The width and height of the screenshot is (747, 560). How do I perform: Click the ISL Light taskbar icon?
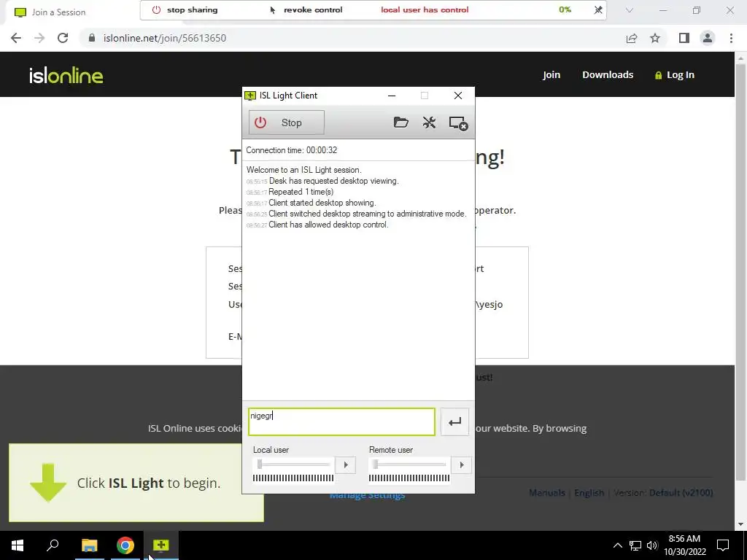pos(161,545)
